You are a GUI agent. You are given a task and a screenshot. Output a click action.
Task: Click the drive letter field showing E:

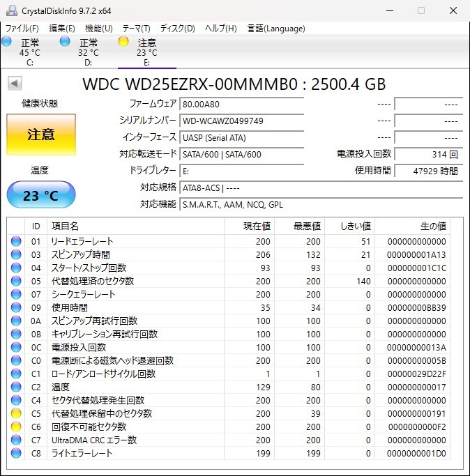coord(242,171)
